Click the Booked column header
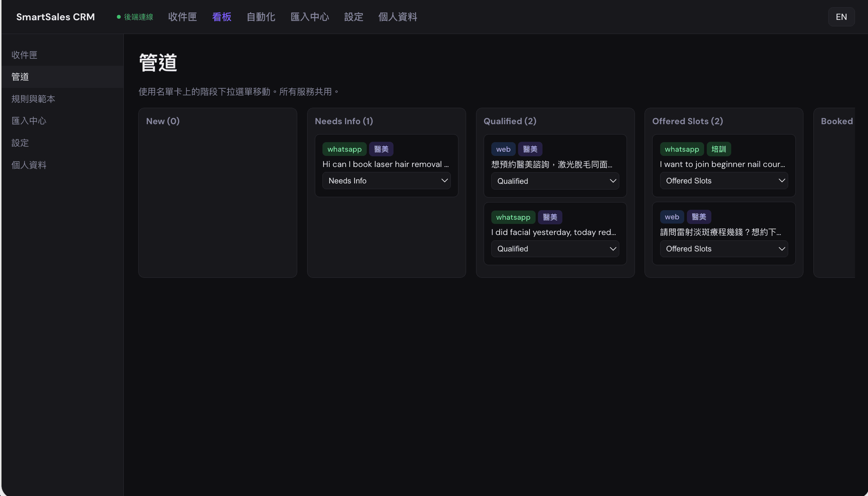 (x=836, y=121)
